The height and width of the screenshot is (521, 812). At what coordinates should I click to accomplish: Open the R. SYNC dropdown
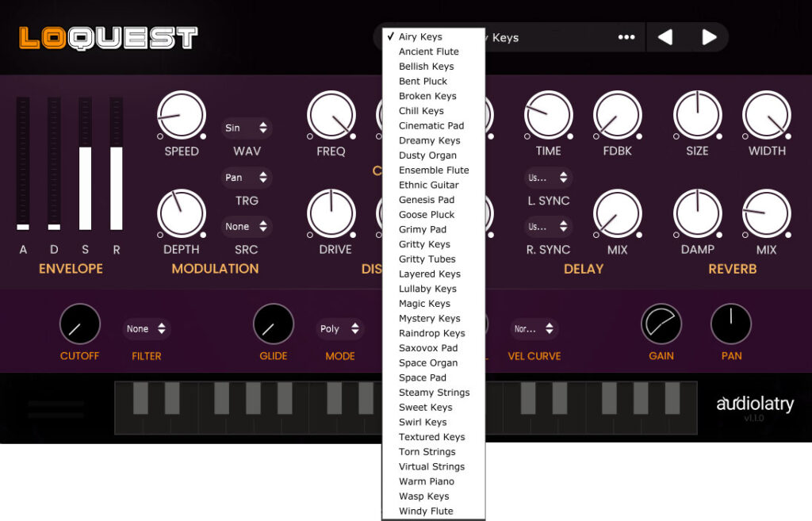[x=548, y=226]
